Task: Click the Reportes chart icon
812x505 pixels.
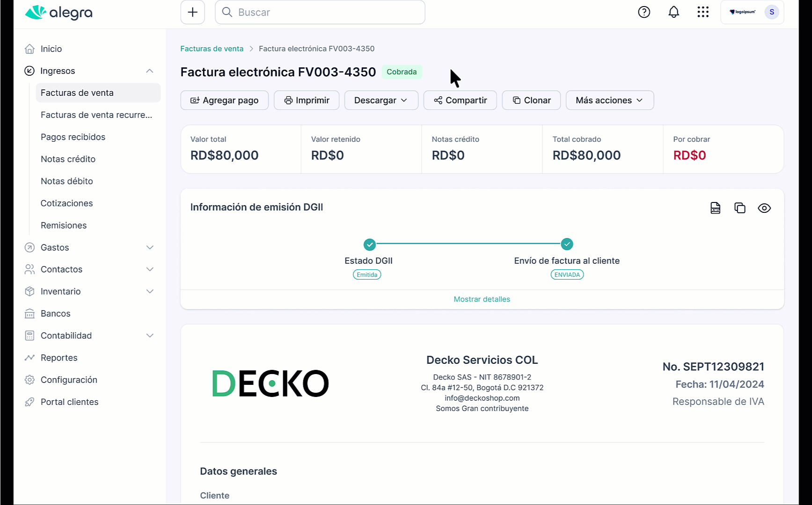Action: point(29,358)
